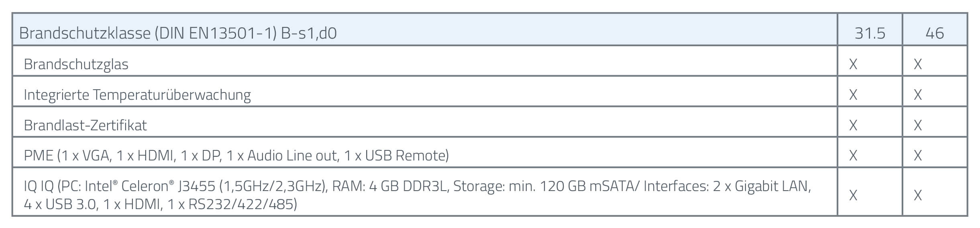This screenshot has width=980, height=228.
Task: Click the B-s1,d0 classification text
Action: point(309,33)
